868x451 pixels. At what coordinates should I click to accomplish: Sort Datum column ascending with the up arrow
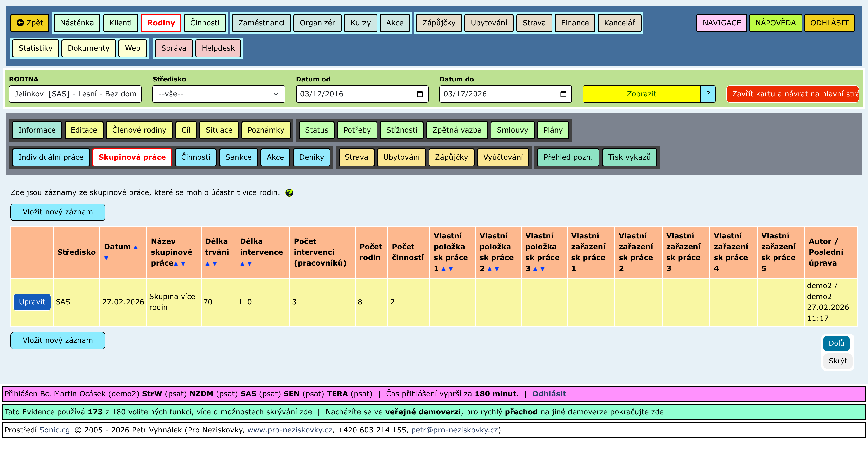(x=136, y=247)
